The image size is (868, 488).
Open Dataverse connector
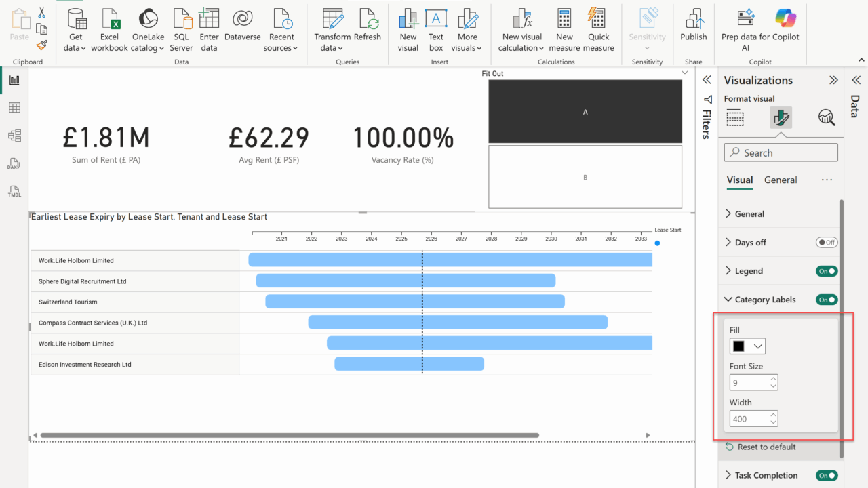click(x=242, y=24)
